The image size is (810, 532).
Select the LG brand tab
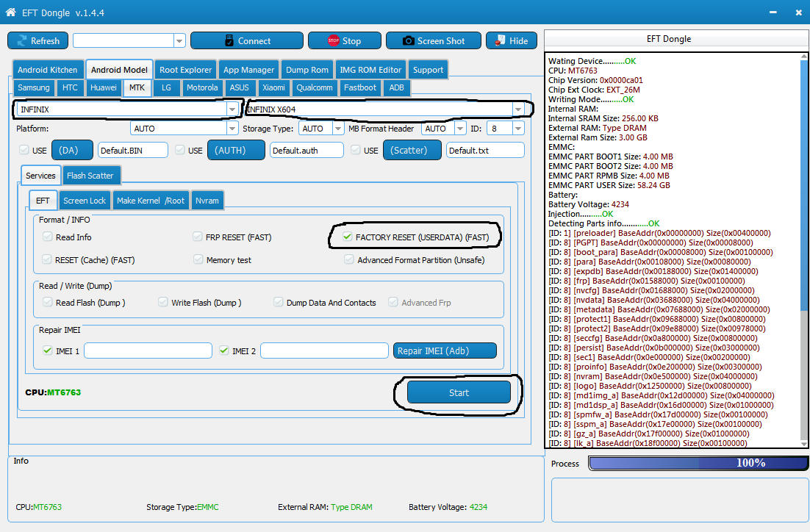[x=166, y=87]
